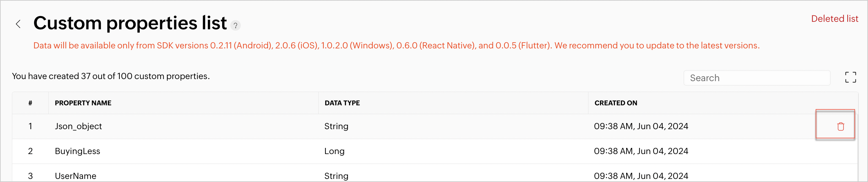Go back using the left arrow
The width and height of the screenshot is (868, 182).
click(x=18, y=24)
